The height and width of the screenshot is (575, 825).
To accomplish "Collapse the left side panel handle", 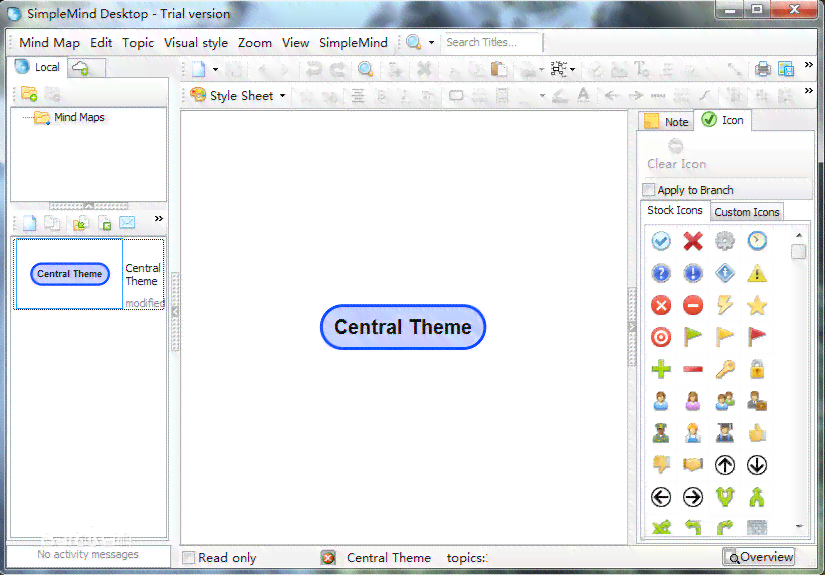I will coord(175,311).
